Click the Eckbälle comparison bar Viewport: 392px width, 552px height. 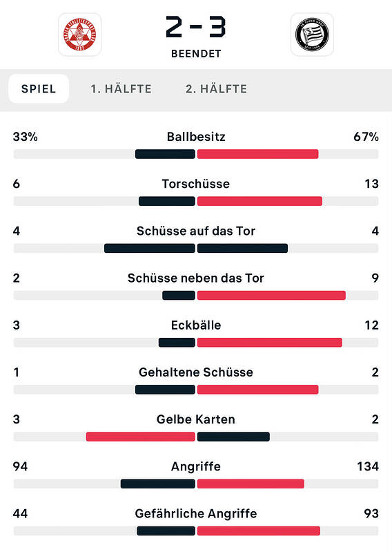[196, 343]
